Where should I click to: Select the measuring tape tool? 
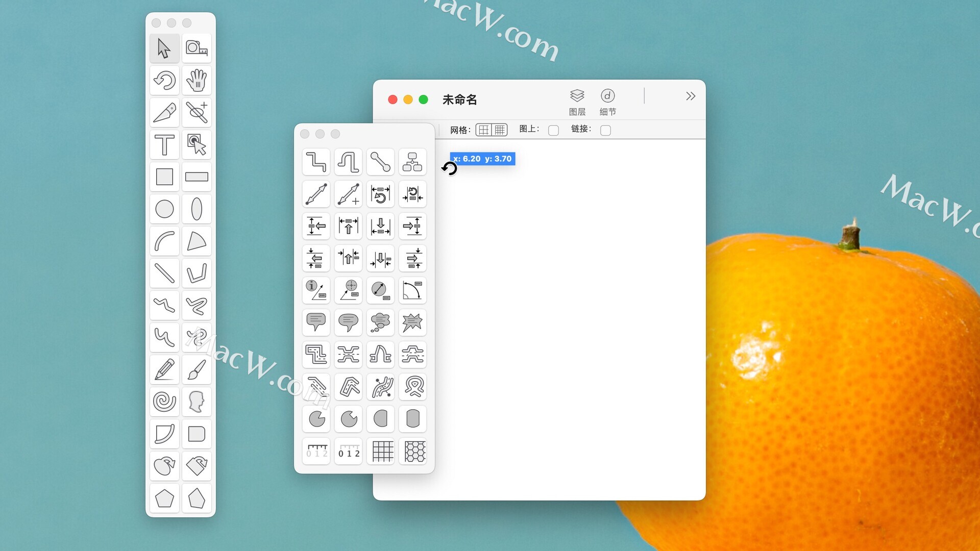[x=197, y=48]
